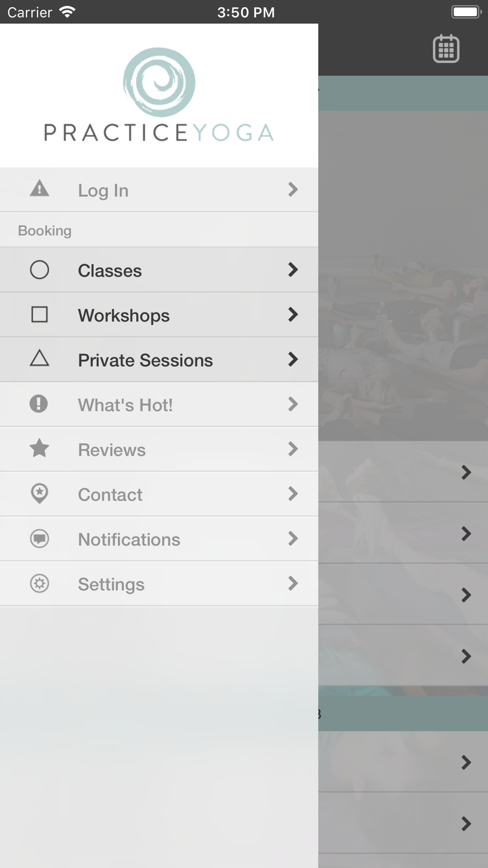The height and width of the screenshot is (868, 488).
Task: Tap the warning triangle icon beside Log In
Action: click(40, 189)
